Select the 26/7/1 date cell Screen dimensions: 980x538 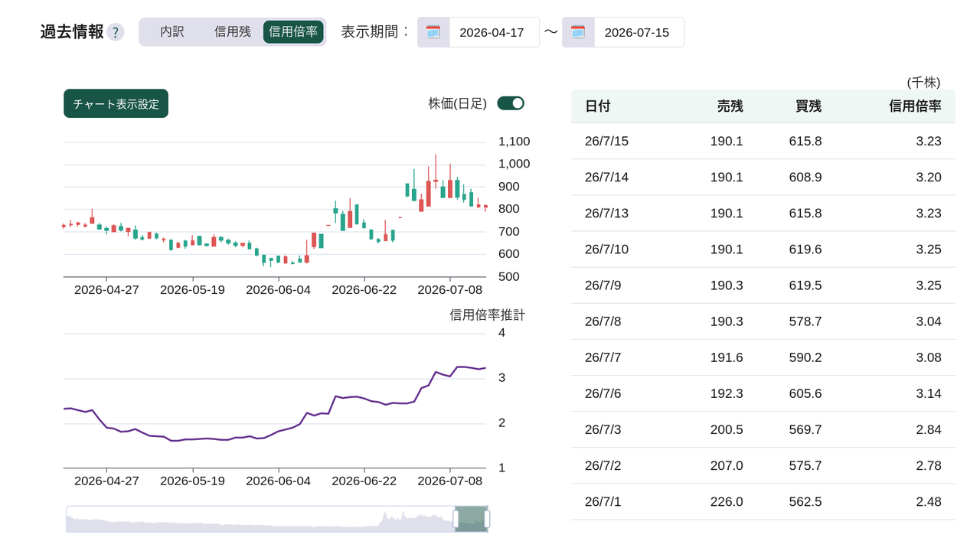(603, 501)
